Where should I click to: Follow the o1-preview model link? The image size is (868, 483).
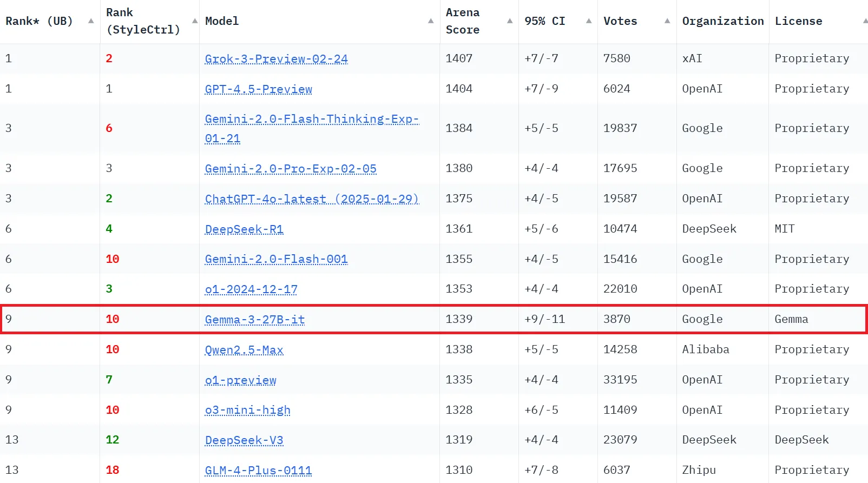(240, 380)
